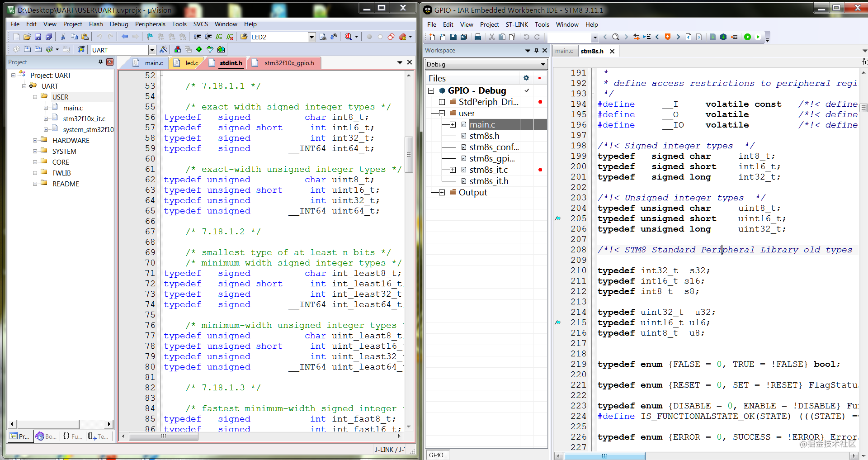
Task: Expand FWLIB group in µVision project
Action: point(35,173)
